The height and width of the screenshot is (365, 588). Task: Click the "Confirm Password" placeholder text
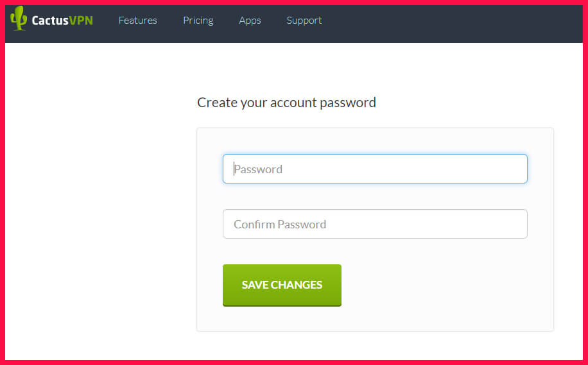(280, 225)
